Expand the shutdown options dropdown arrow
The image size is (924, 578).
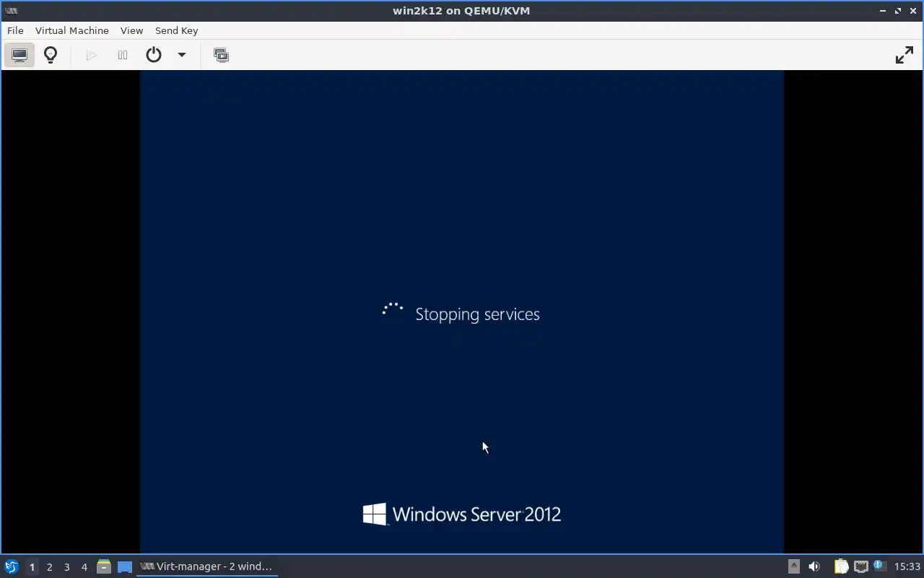coord(182,55)
